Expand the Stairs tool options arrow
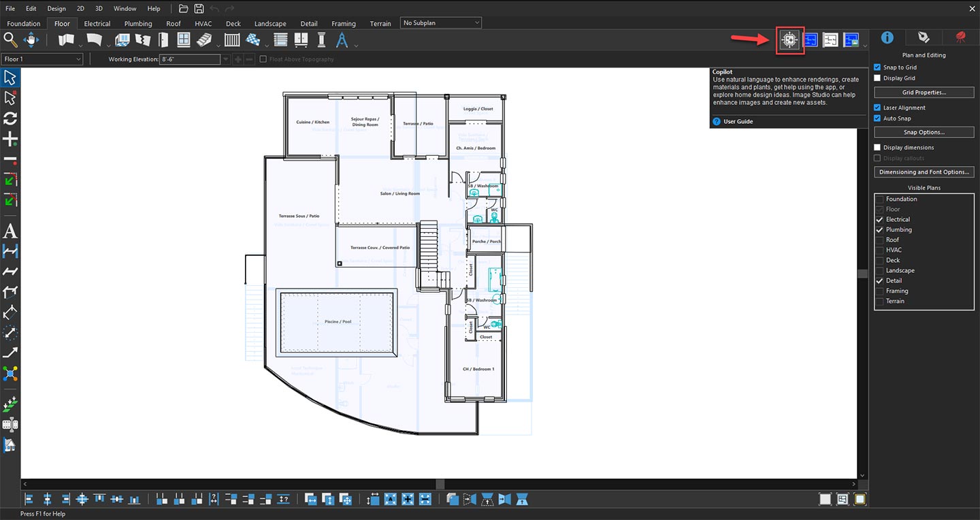 pyautogui.click(x=218, y=46)
